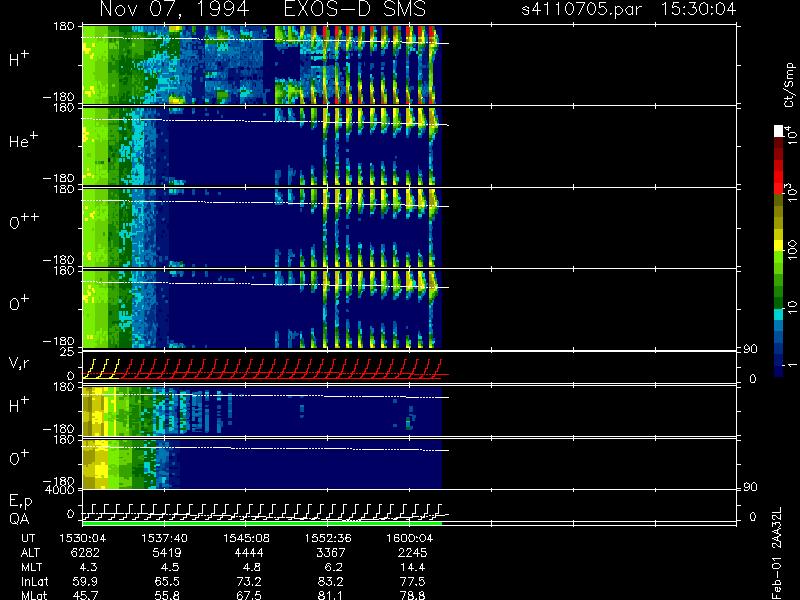Click the red segment of the color bar
Screen dimensions: 800x600
779,178
